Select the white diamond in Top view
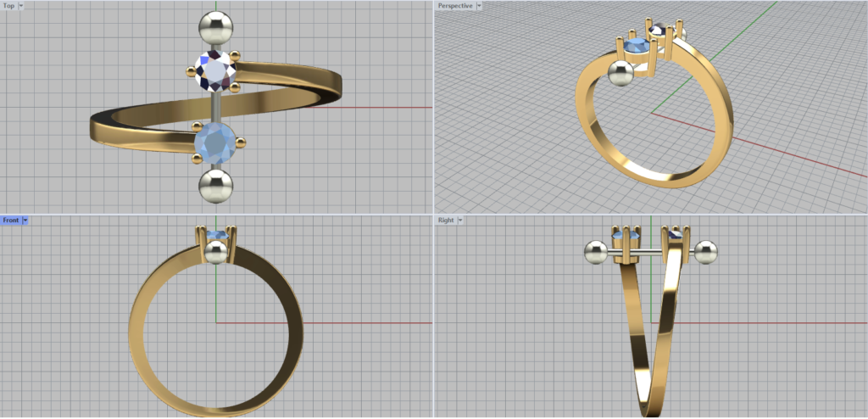The width and height of the screenshot is (868, 419). [214, 70]
